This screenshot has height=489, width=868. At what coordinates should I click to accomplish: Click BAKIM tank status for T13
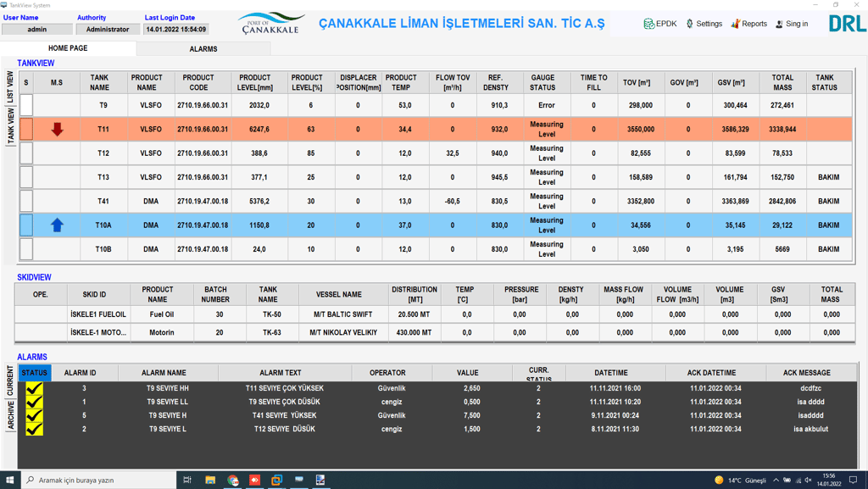click(829, 177)
